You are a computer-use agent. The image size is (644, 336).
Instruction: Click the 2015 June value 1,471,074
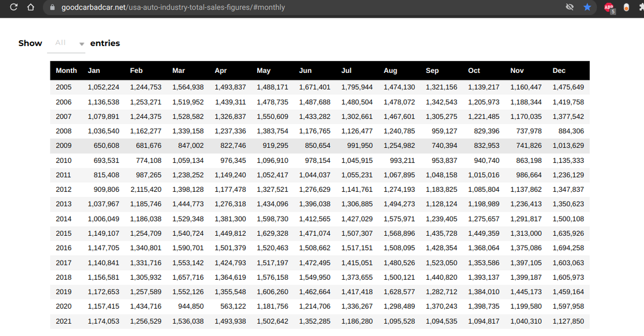[x=314, y=233]
